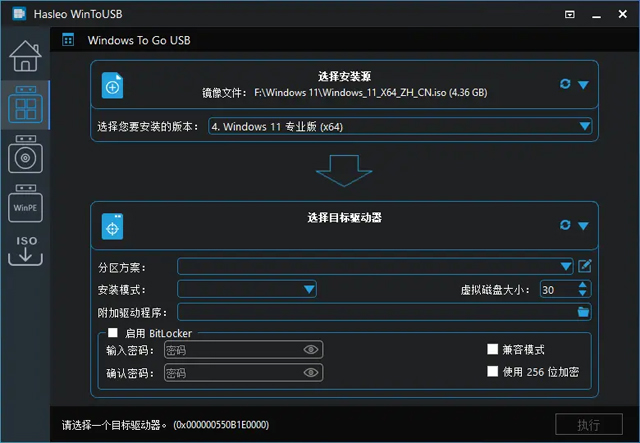Select Windows To Go USB sidebar icon
This screenshot has height=443, width=640.
[x=24, y=107]
